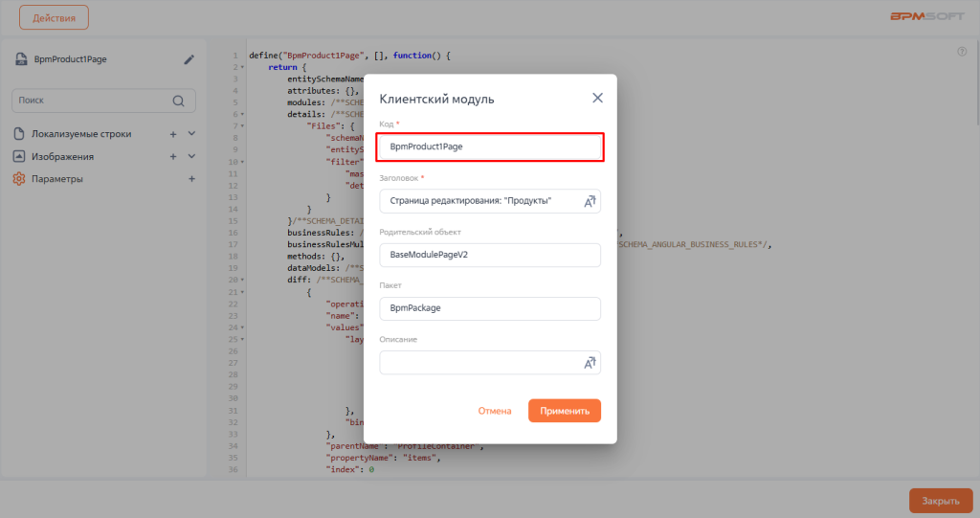
Task: Expand the Изображения section
Action: [x=191, y=156]
